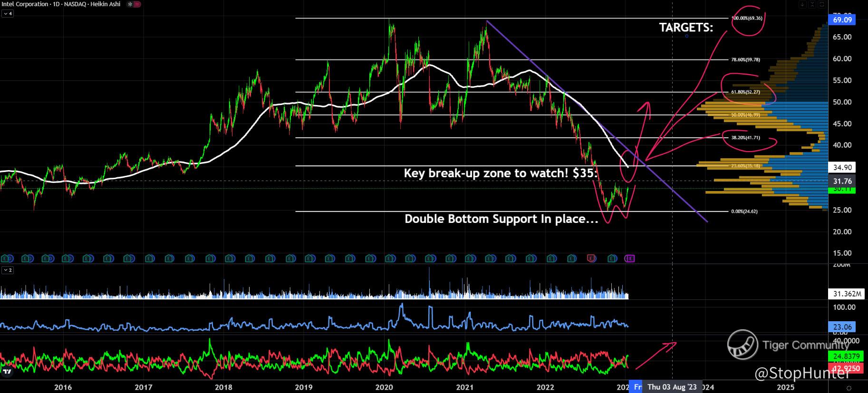Viewport: 868px width, 393px height.
Task: Click the 2021 label on time axis
Action: pyautogui.click(x=465, y=387)
